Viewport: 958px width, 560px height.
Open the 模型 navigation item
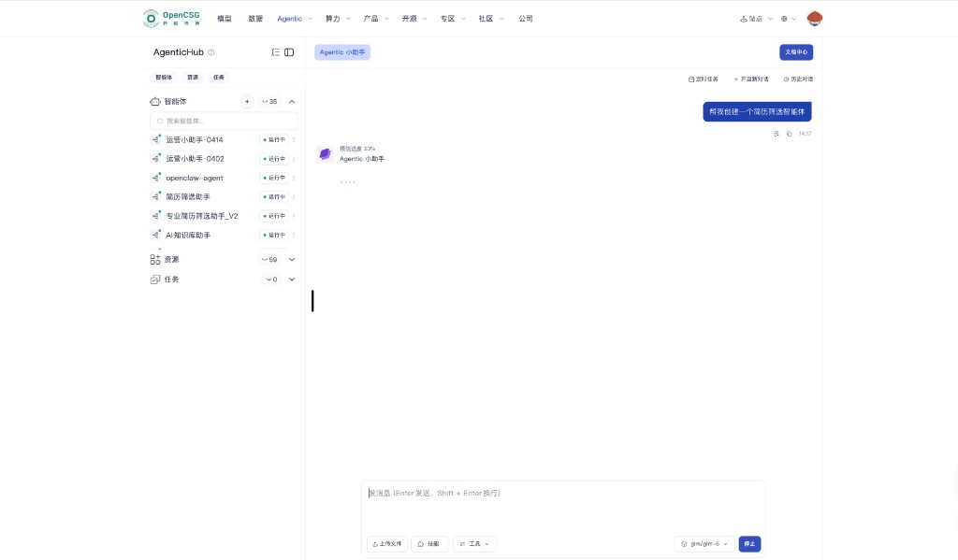[225, 19]
